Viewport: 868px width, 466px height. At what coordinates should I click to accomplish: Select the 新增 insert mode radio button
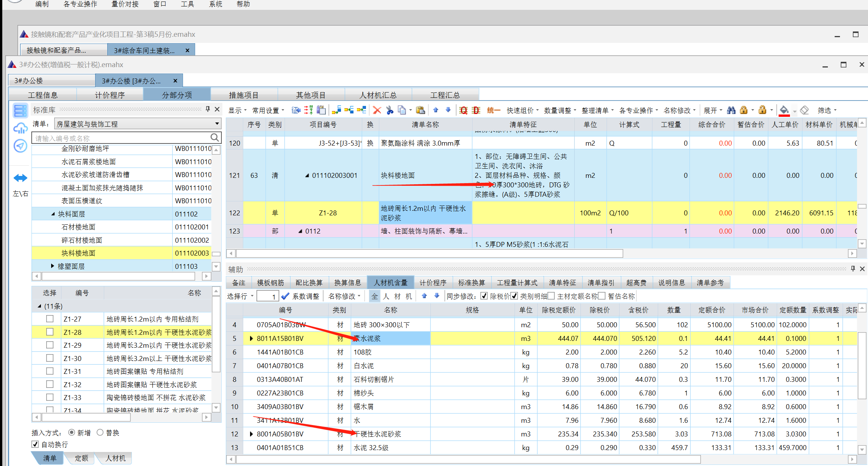72,433
